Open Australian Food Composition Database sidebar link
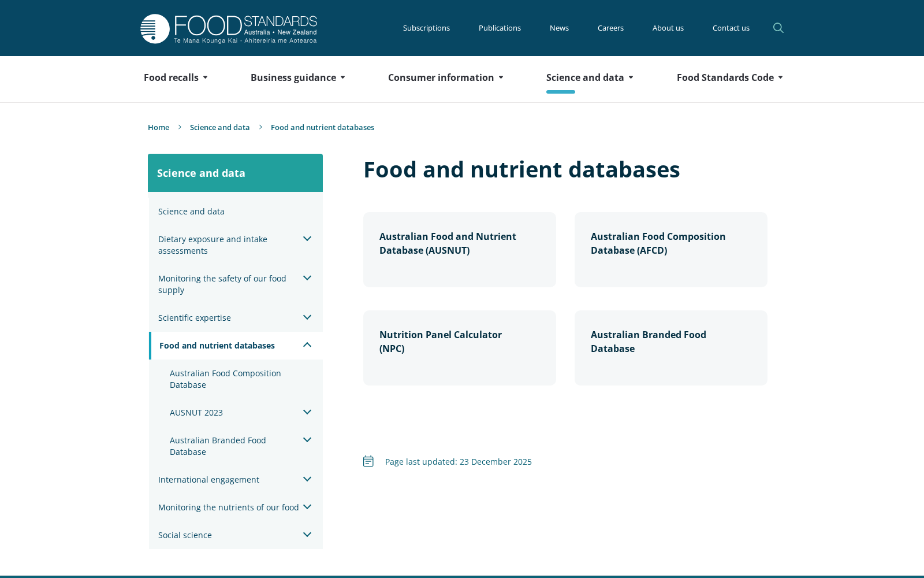The height and width of the screenshot is (578, 924). (x=225, y=379)
